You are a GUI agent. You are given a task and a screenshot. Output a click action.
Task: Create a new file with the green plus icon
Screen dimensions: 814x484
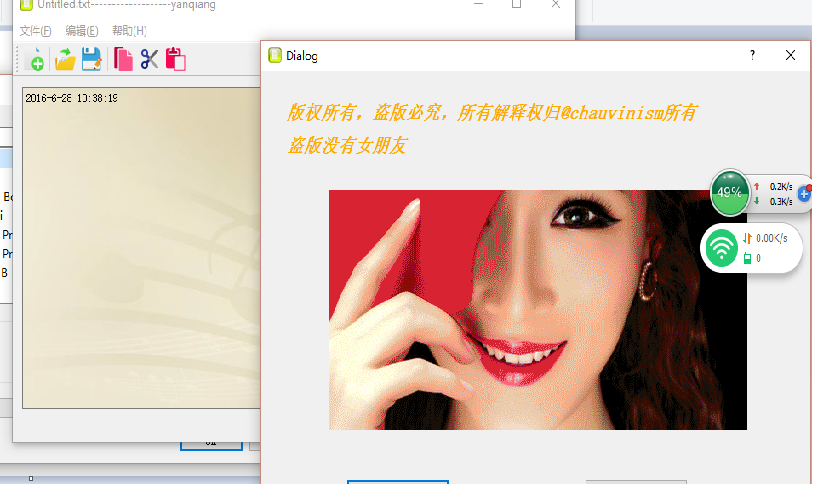[36, 59]
